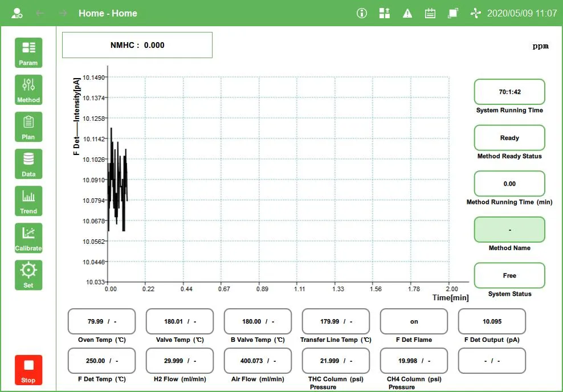This screenshot has height=392, width=563.
Task: Click the modules grid icon
Action: pos(384,13)
